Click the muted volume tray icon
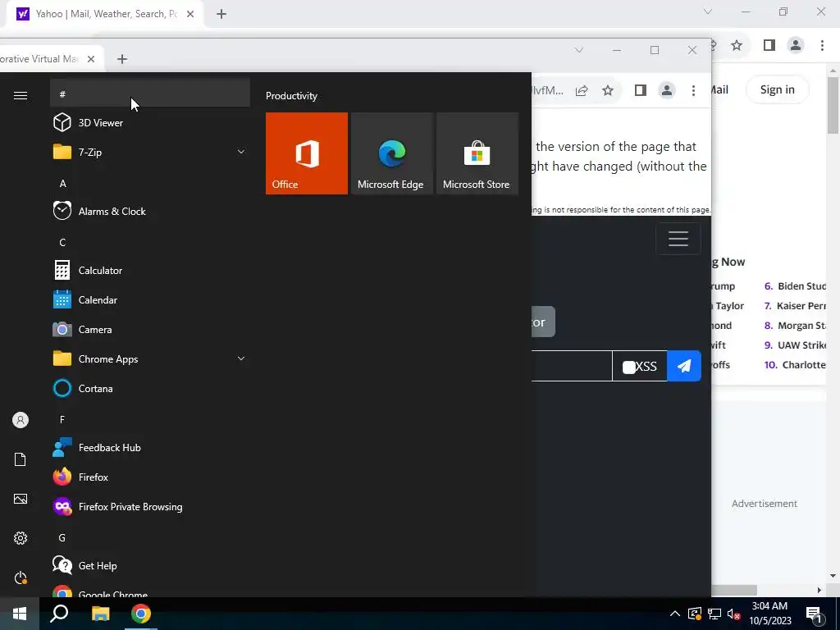Image resolution: width=840 pixels, height=630 pixels. (x=734, y=614)
